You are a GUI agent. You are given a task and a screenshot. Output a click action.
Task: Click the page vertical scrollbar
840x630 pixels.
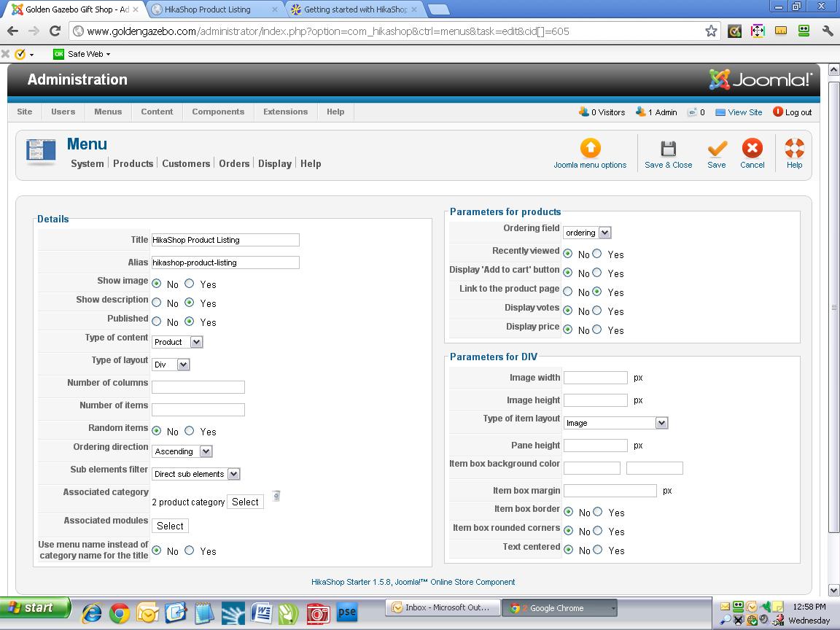click(x=833, y=307)
